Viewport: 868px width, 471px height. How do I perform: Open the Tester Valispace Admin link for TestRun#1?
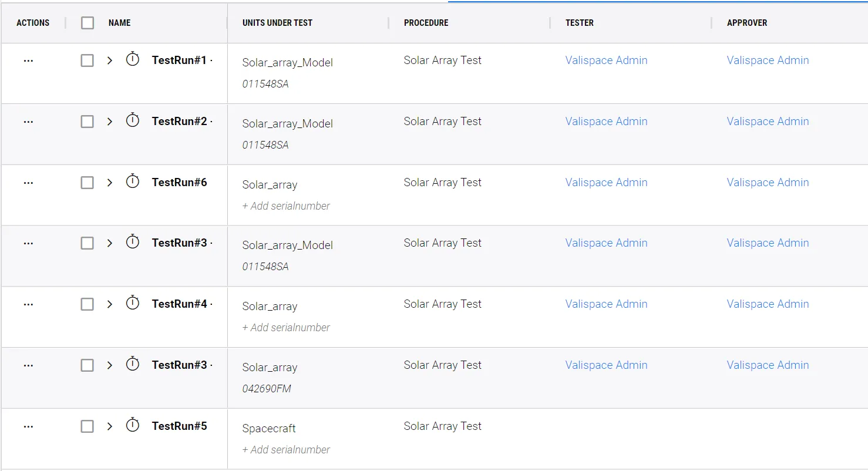tap(606, 60)
